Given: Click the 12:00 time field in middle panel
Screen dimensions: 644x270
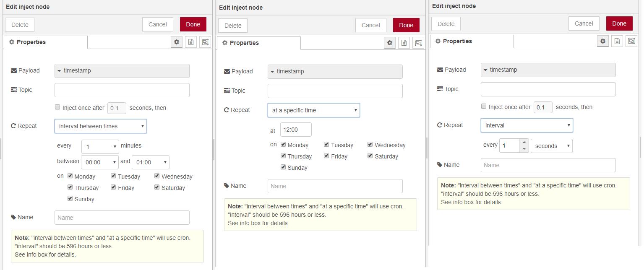Looking at the screenshot, I should 296,130.
